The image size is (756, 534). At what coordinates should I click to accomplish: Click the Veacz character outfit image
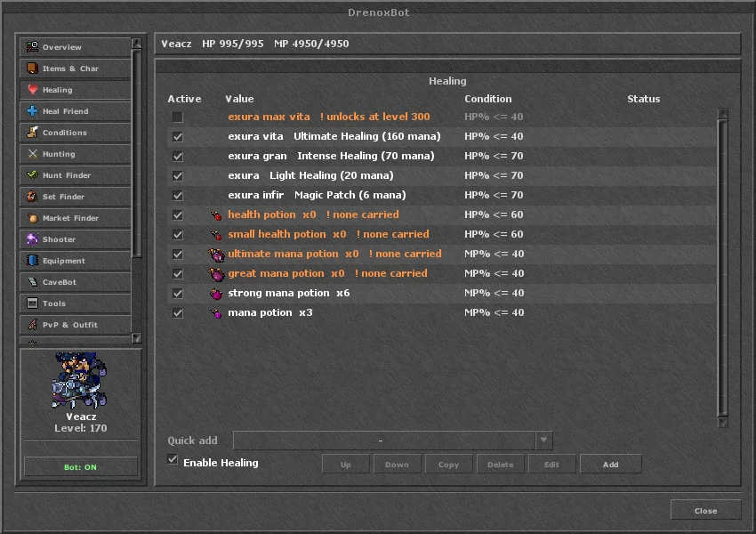(79, 381)
